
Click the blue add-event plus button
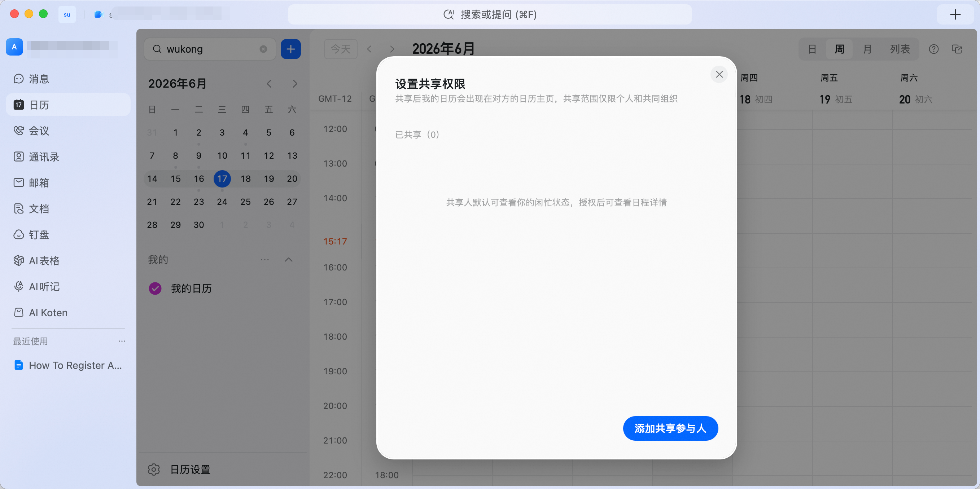click(291, 49)
